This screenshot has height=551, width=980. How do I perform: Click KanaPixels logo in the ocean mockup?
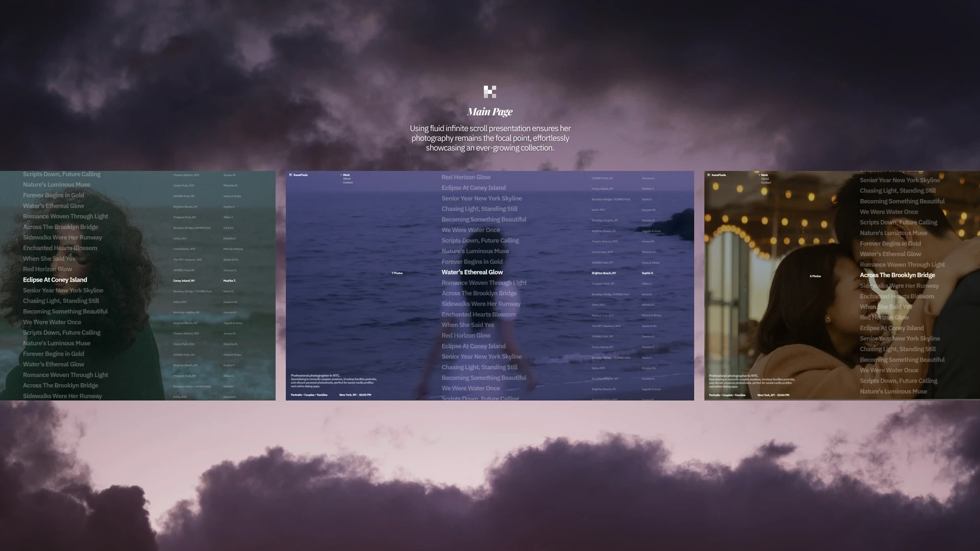(299, 175)
